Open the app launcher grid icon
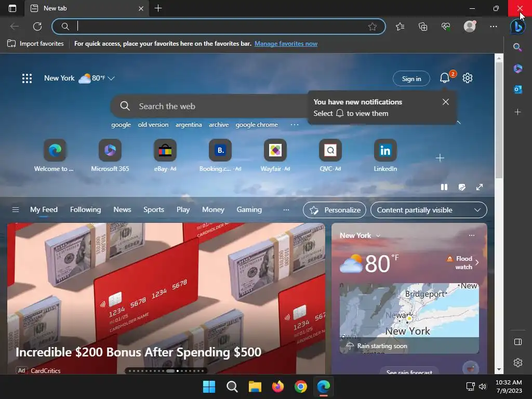Viewport: 532px width, 399px height. pos(27,78)
